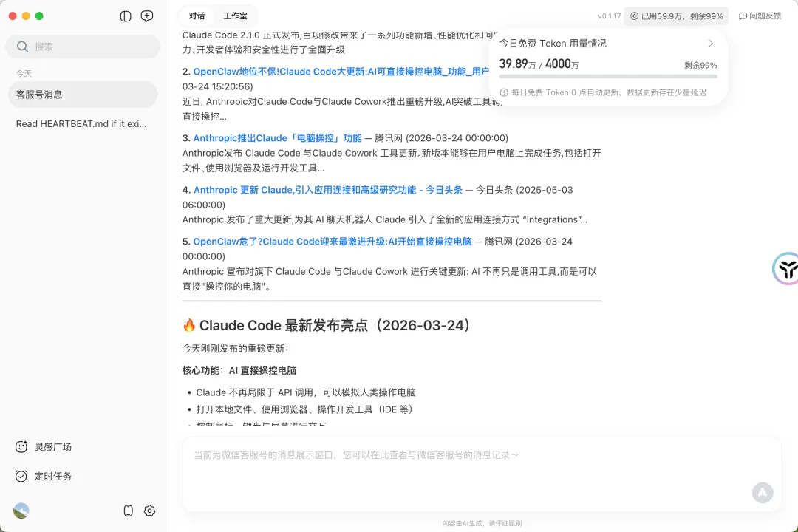Screen dimensions: 798x532
Task: Click the feedback speech bubble icon
Action: coord(743,16)
